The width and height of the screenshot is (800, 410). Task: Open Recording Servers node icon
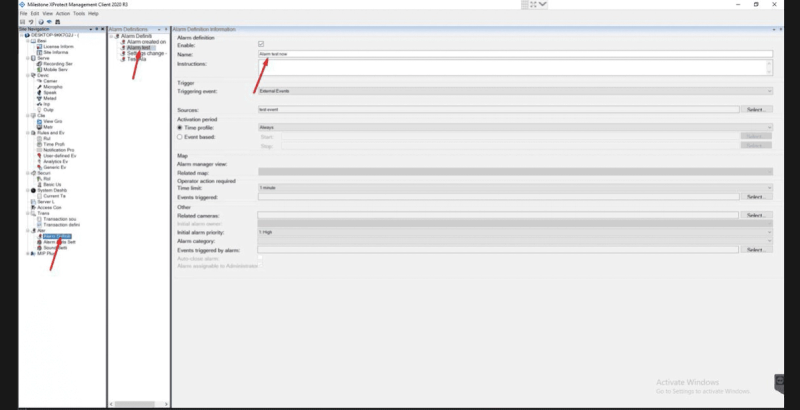(x=39, y=64)
